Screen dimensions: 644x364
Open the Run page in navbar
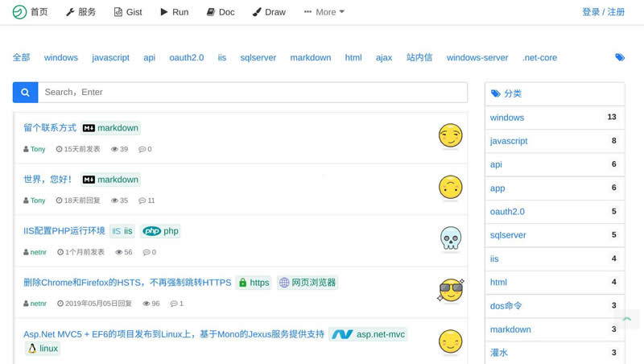(174, 12)
